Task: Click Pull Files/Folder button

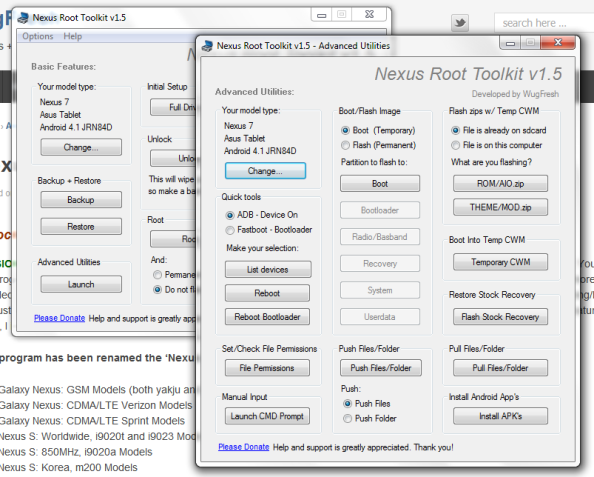Action: coord(500,368)
